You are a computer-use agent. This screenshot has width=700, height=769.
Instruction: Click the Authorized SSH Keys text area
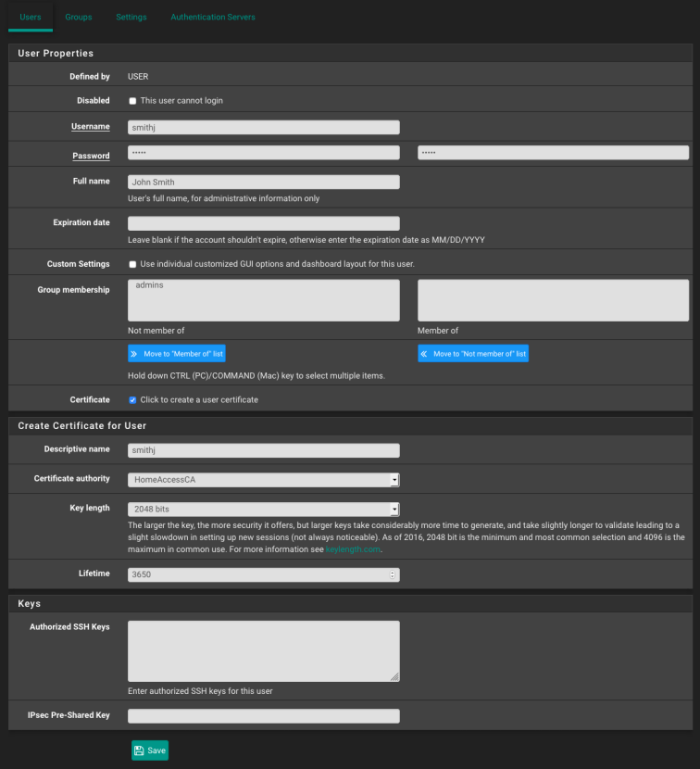(x=264, y=651)
